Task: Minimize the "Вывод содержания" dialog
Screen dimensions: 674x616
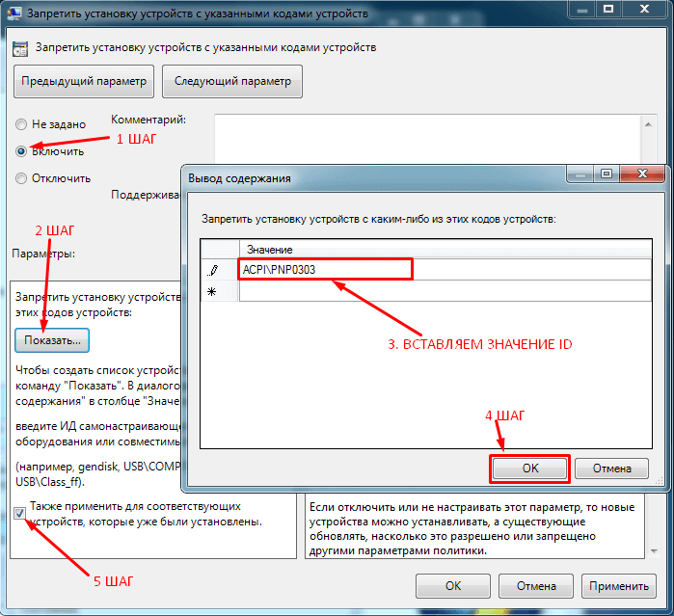Action: (x=580, y=174)
